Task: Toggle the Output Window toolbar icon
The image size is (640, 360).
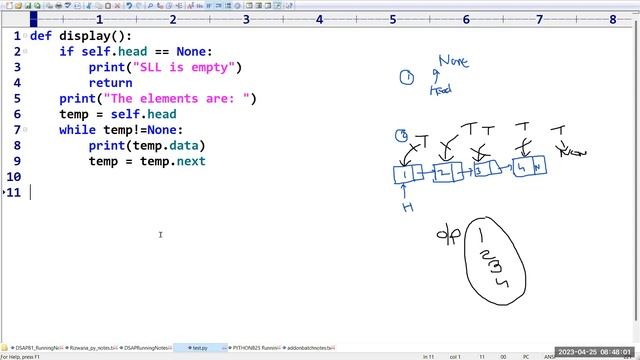Action: pyautogui.click(x=258, y=6)
